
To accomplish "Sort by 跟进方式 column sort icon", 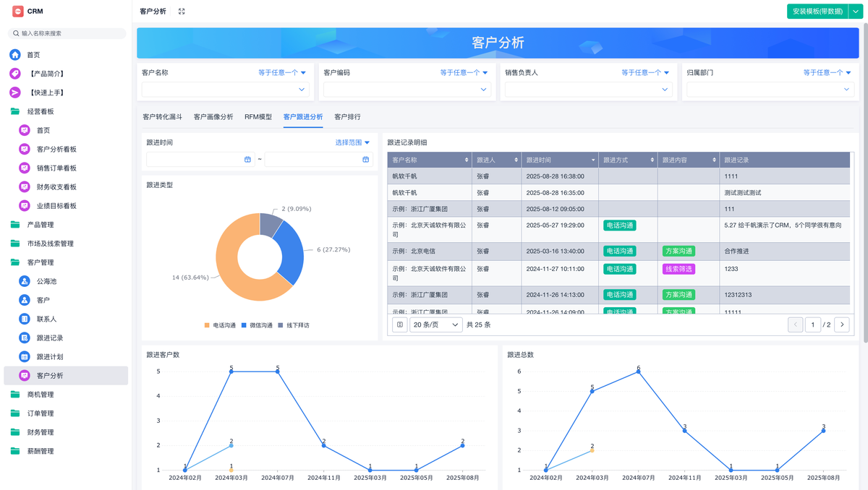I will coord(652,160).
